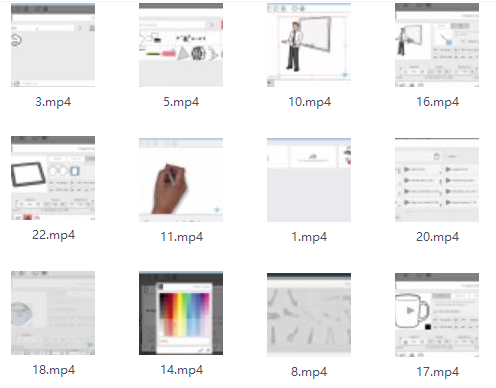Click the 5.mp4 file name label
Viewport: 496px width, 388px height.
(x=181, y=102)
